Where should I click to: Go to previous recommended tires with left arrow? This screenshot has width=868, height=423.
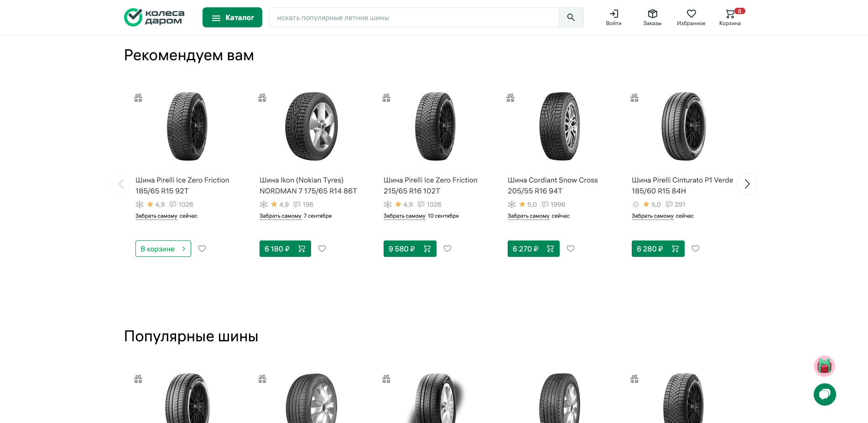pos(121,184)
